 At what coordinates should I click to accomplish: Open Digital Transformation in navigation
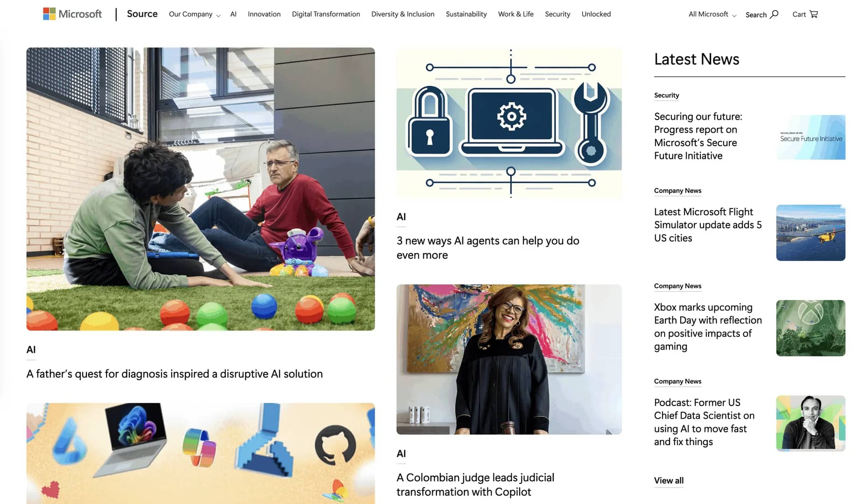[326, 14]
